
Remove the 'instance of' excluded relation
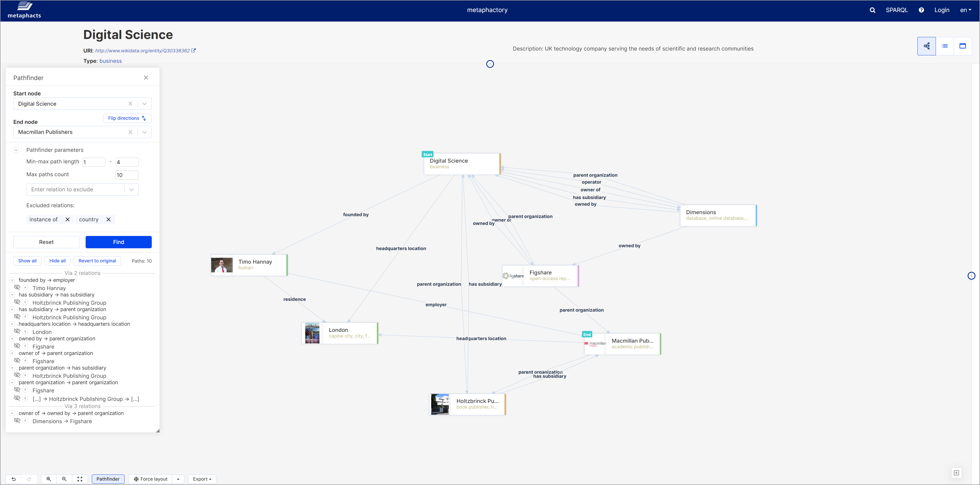(67, 220)
